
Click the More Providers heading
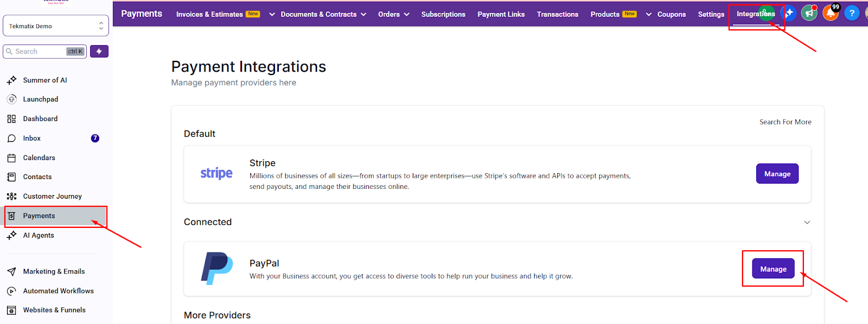click(217, 315)
